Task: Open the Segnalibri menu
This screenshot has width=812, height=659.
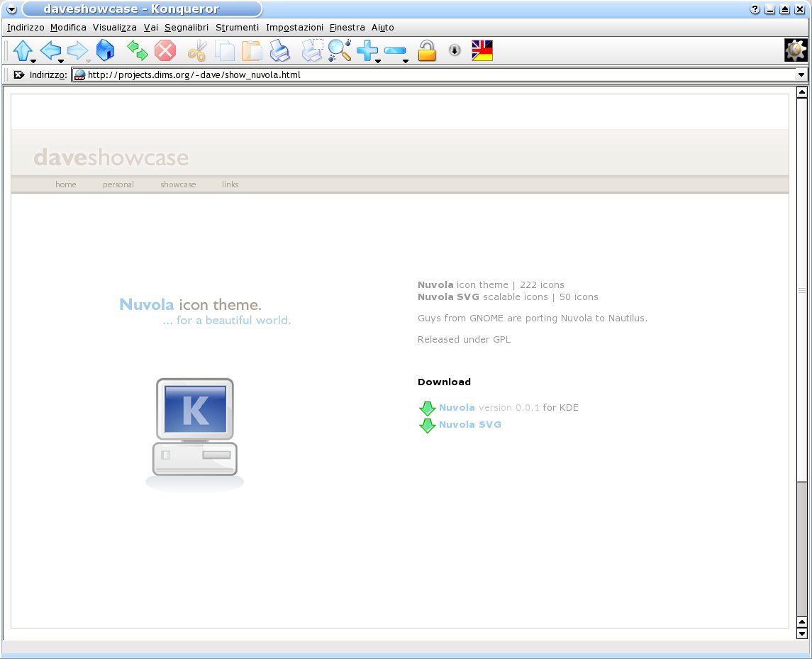Action: coord(187,28)
